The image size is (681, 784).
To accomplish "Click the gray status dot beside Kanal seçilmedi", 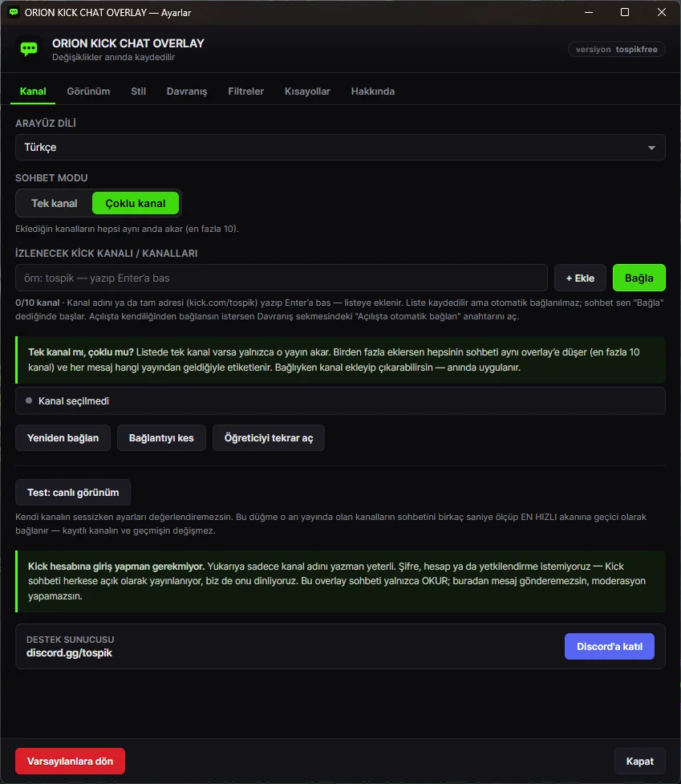I will pyautogui.click(x=29, y=400).
